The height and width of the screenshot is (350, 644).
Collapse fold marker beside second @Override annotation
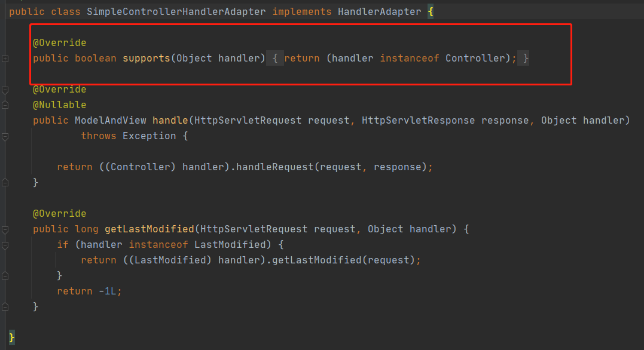pos(5,90)
